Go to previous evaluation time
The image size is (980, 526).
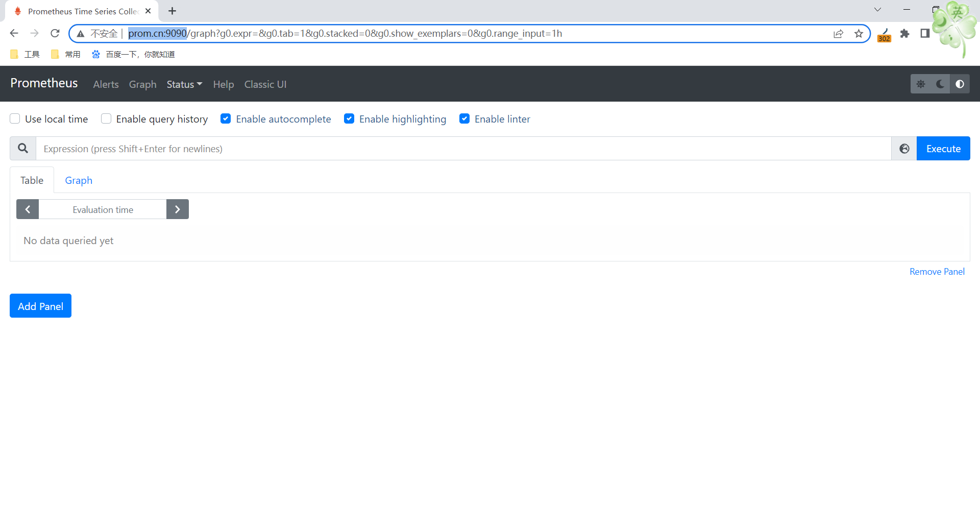pos(28,209)
